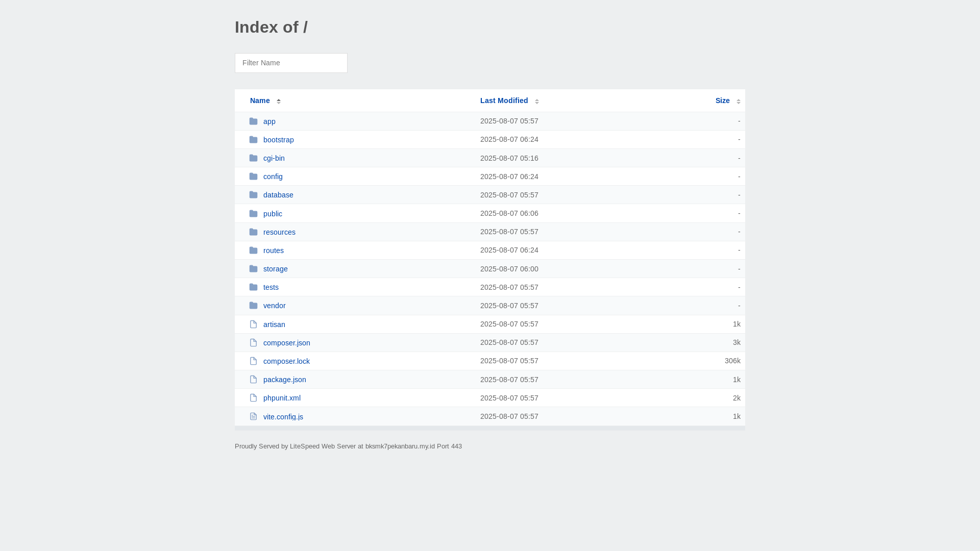The width and height of the screenshot is (980, 551).
Task: Sort listing by Size column
Action: [722, 101]
